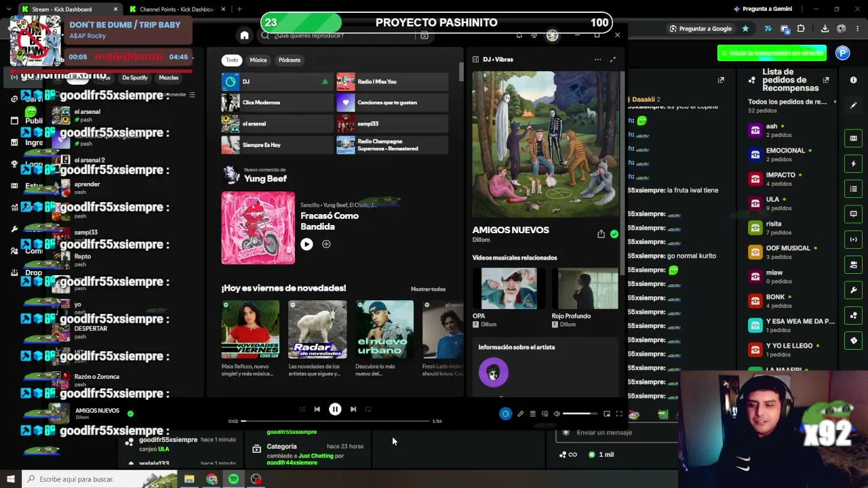Seek in Spotify song progress bar
This screenshot has height=488, width=868.
[336, 421]
